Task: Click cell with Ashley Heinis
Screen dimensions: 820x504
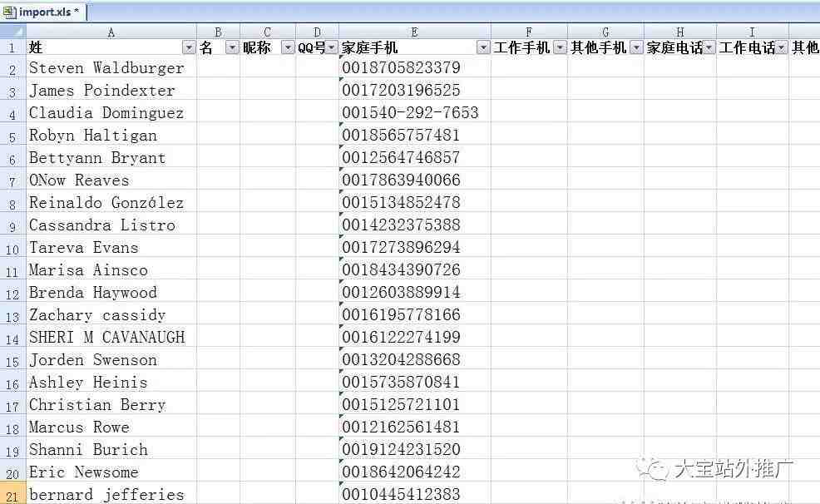Action: tap(111, 383)
